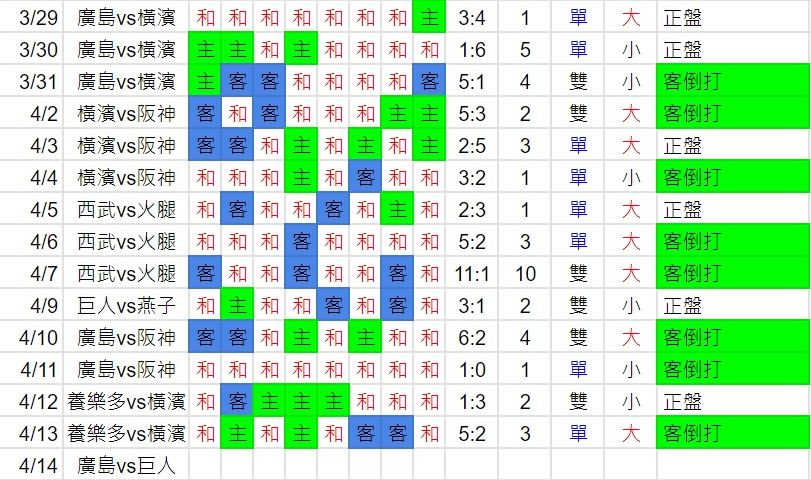Click the 5:3 score cell

click(x=472, y=114)
